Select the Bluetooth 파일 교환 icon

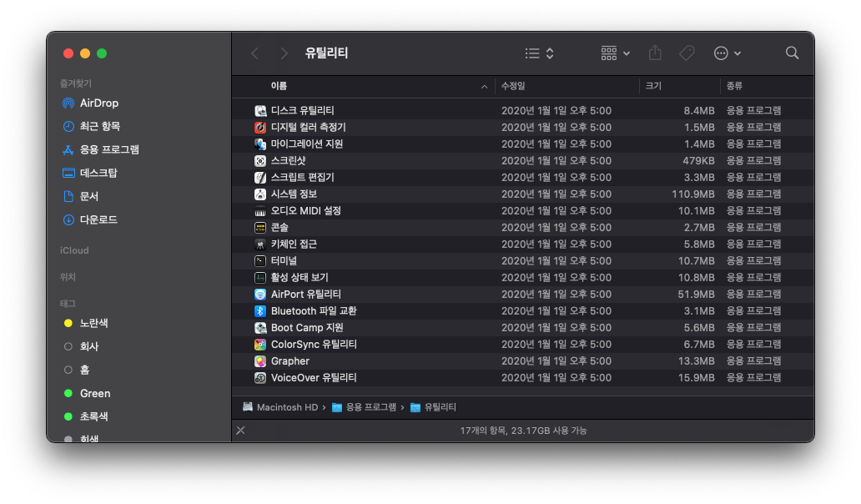(x=260, y=310)
